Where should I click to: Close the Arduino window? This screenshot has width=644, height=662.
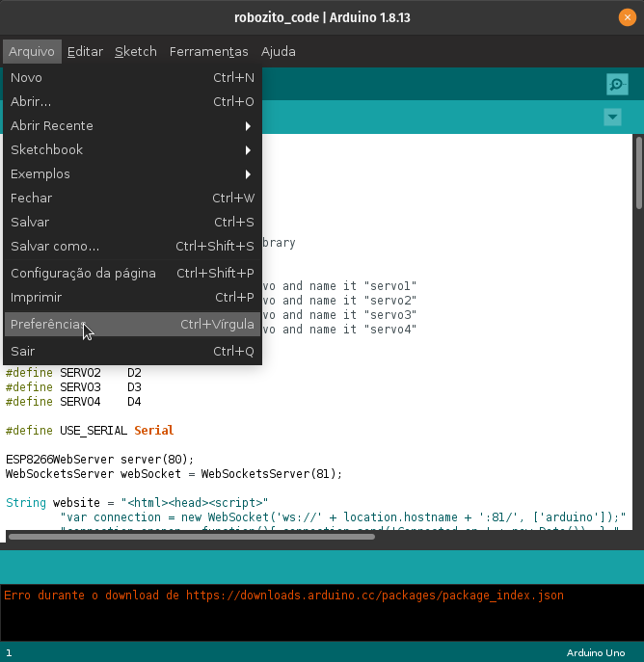[627, 17]
